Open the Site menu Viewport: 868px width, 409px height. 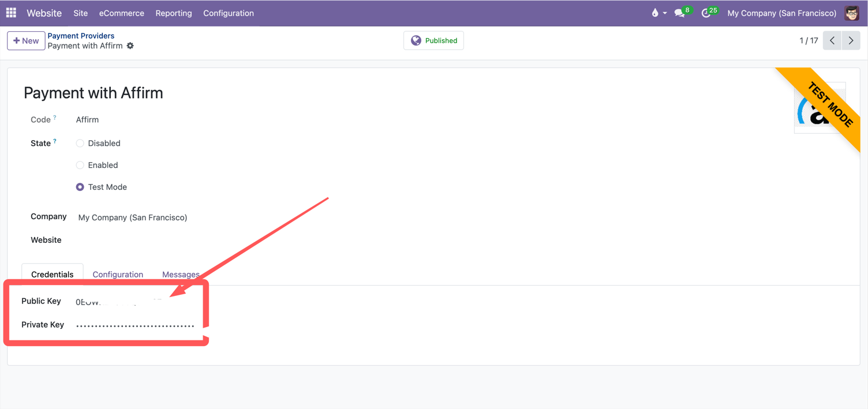pyautogui.click(x=81, y=13)
